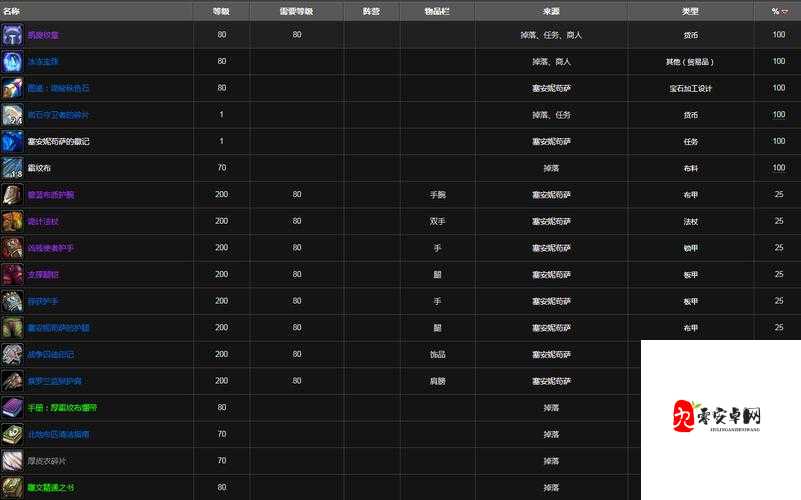Click the emblem icon in the first table row

(x=12, y=34)
